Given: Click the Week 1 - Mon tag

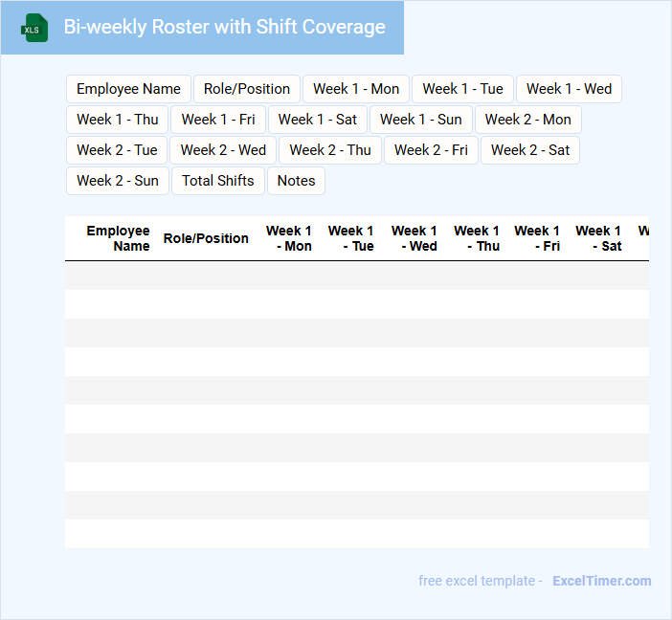Looking at the screenshot, I should [356, 89].
